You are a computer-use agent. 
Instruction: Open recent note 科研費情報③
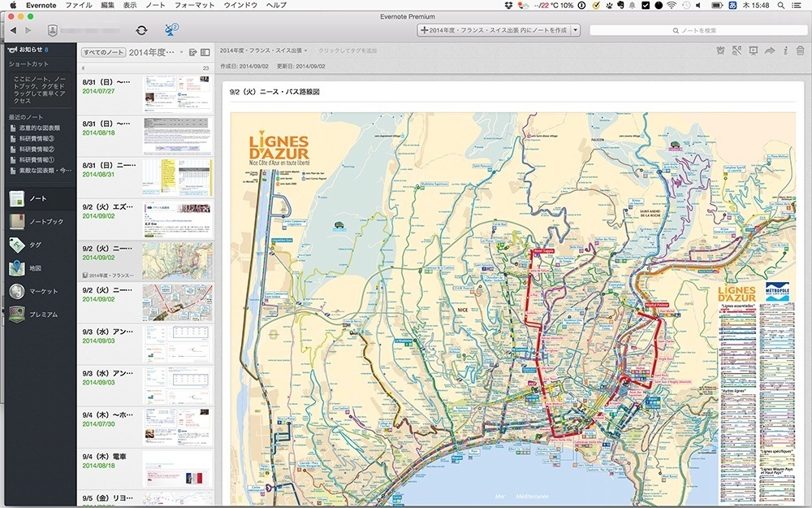coord(37,139)
